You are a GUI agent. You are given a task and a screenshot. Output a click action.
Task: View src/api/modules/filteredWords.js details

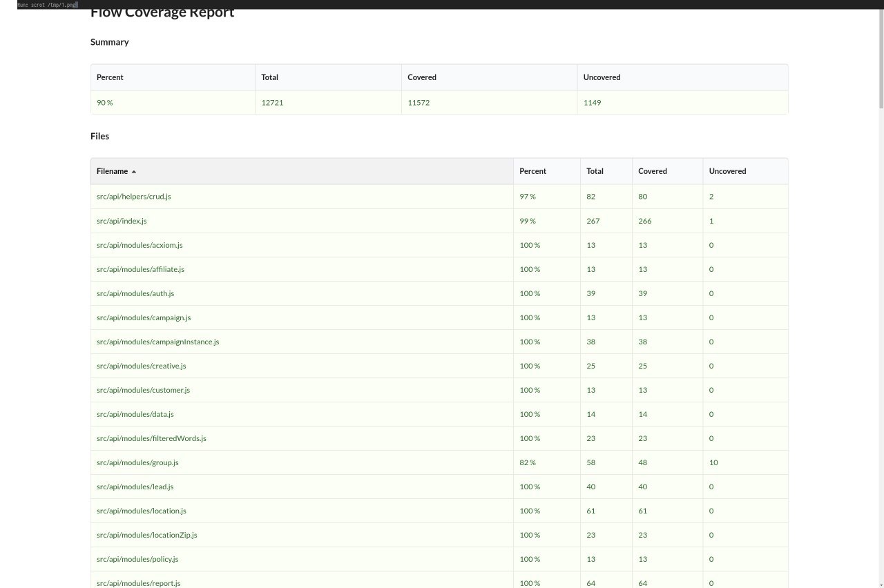click(151, 438)
